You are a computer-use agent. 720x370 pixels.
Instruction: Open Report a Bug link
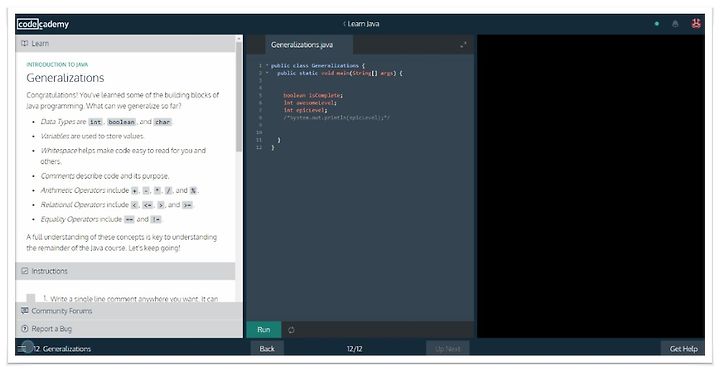tap(51, 329)
